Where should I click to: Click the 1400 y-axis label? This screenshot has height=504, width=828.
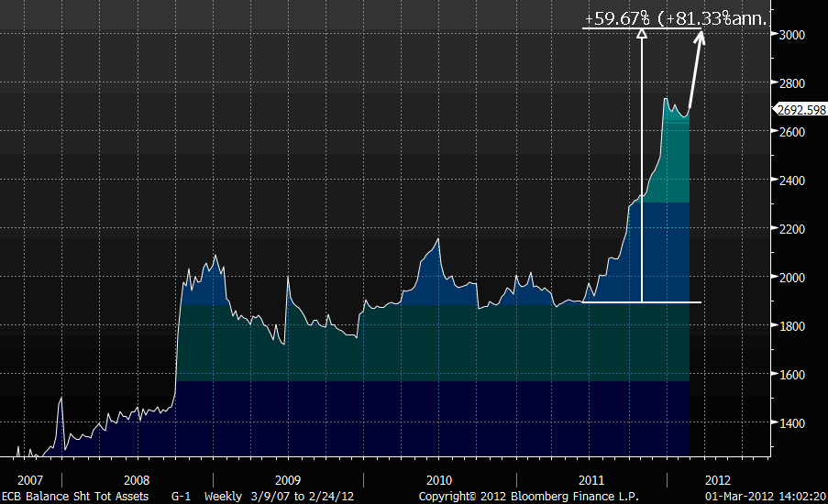pos(791,423)
